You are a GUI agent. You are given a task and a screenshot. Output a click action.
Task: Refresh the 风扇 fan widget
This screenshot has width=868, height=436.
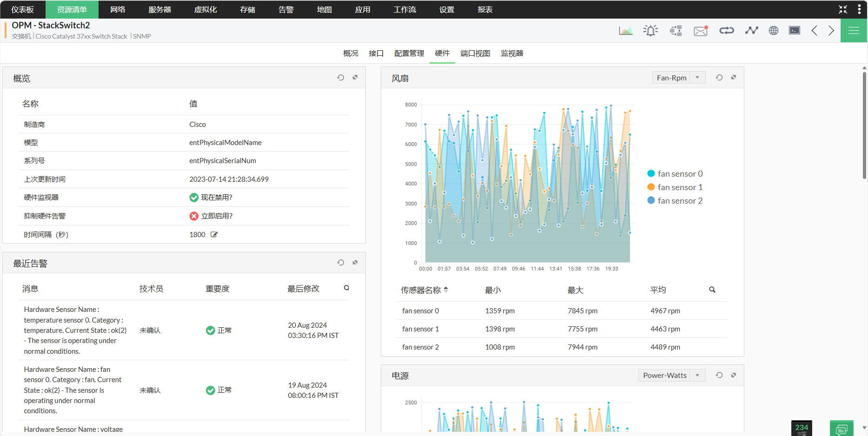[719, 78]
